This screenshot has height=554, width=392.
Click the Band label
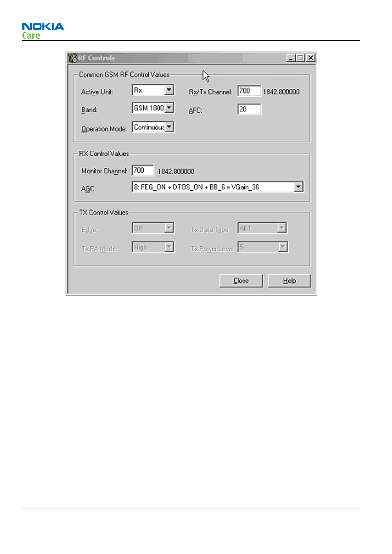[89, 110]
